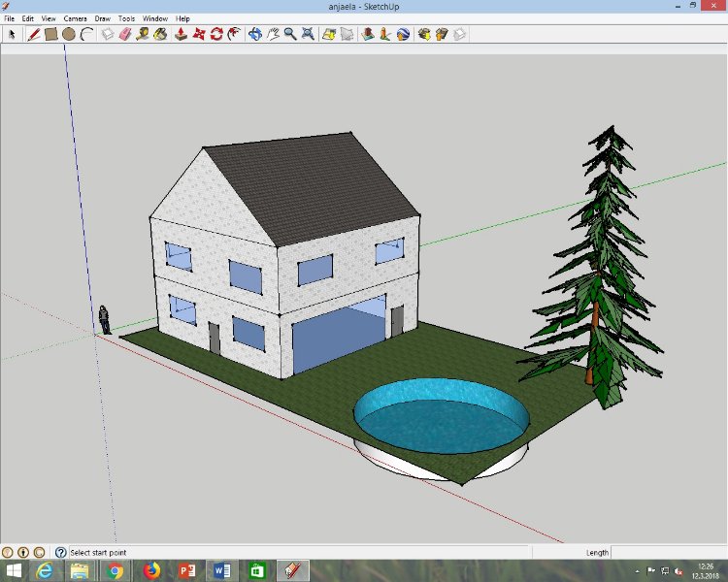Open the File menu
Viewport: 728px width, 582px height.
click(9, 18)
